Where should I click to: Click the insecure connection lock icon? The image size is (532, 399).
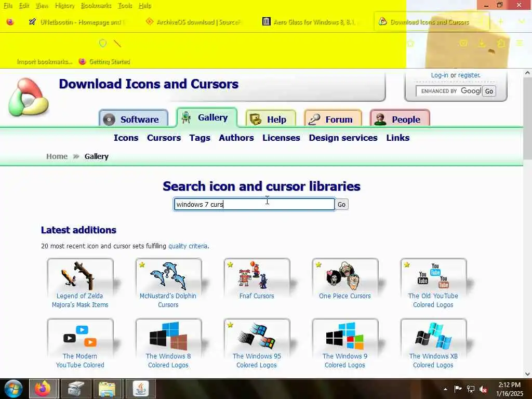117,44
